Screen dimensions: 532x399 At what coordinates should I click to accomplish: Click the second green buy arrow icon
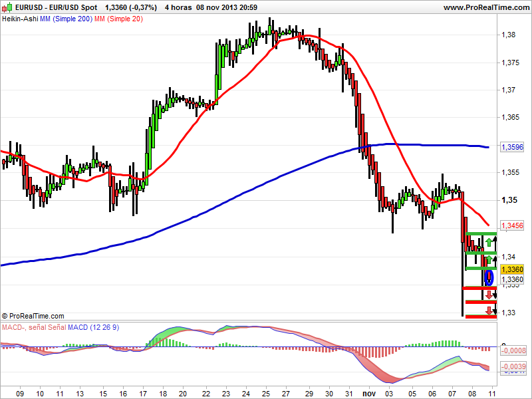click(489, 259)
